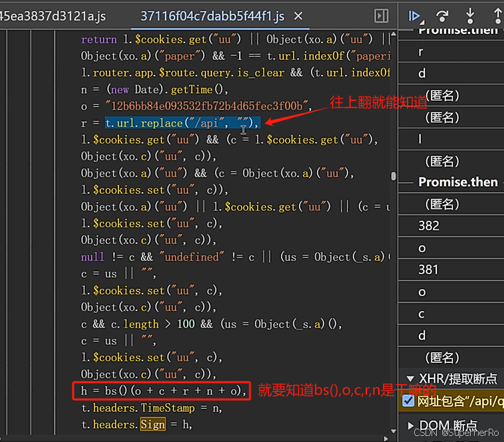The image size is (504, 442).
Task: Step into the next function call
Action: click(x=470, y=16)
